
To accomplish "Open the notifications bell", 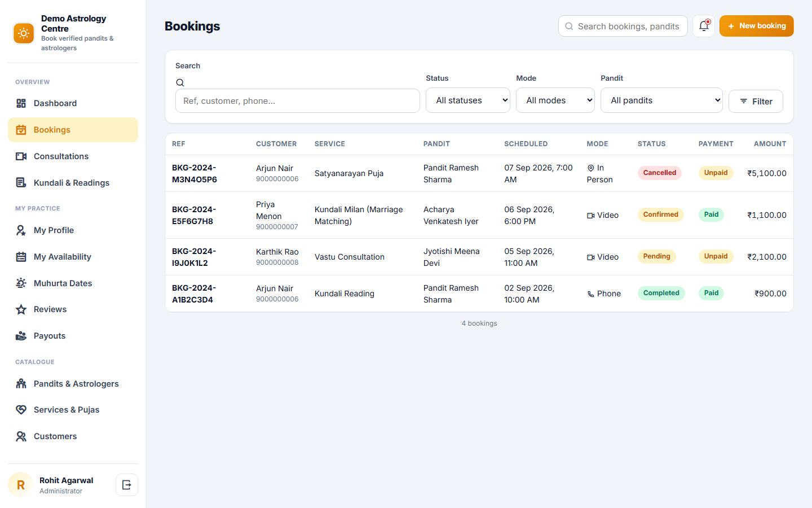I will pyautogui.click(x=704, y=26).
